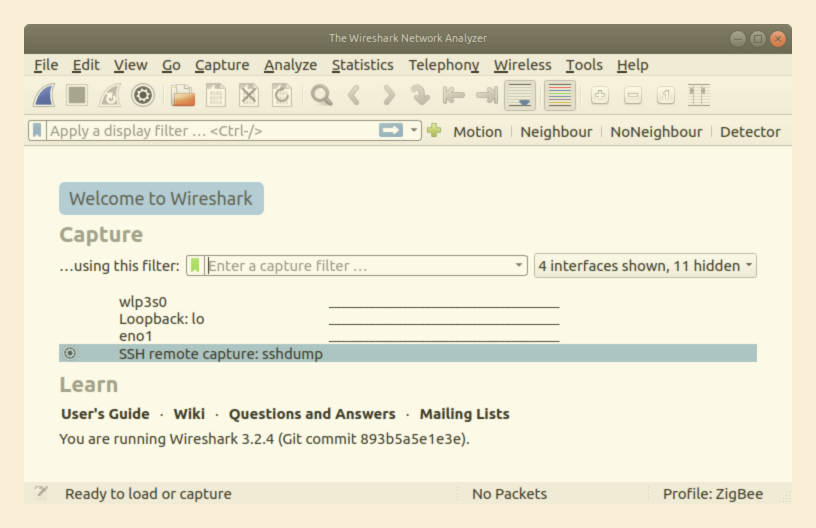This screenshot has height=528, width=816.
Task: Open the Edit menu
Action: tap(86, 65)
